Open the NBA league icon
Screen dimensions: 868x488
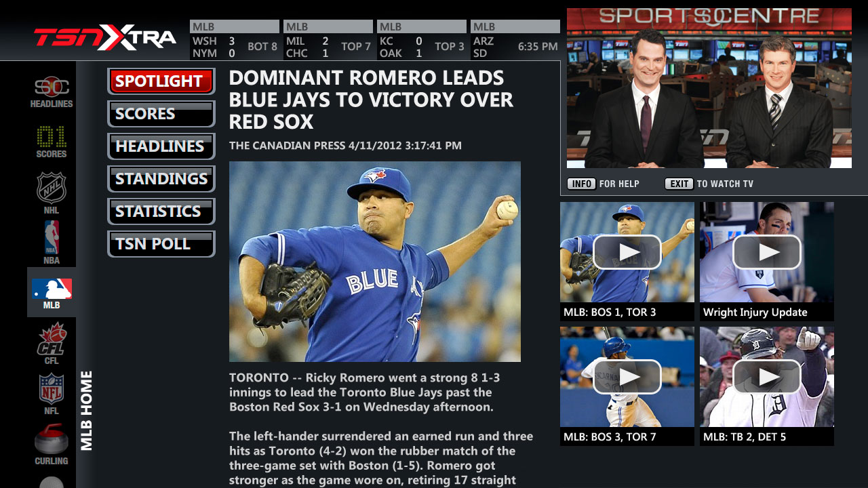click(52, 242)
